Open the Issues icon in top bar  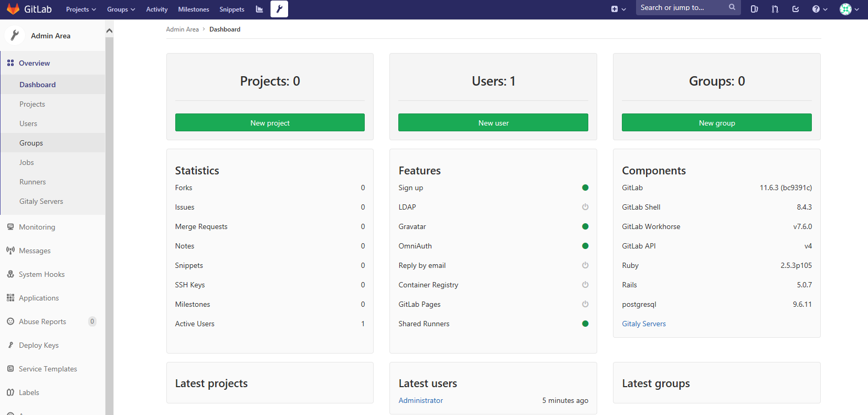(754, 9)
